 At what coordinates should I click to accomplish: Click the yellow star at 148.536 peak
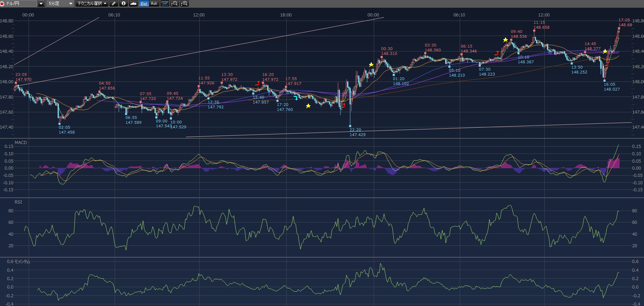point(505,40)
